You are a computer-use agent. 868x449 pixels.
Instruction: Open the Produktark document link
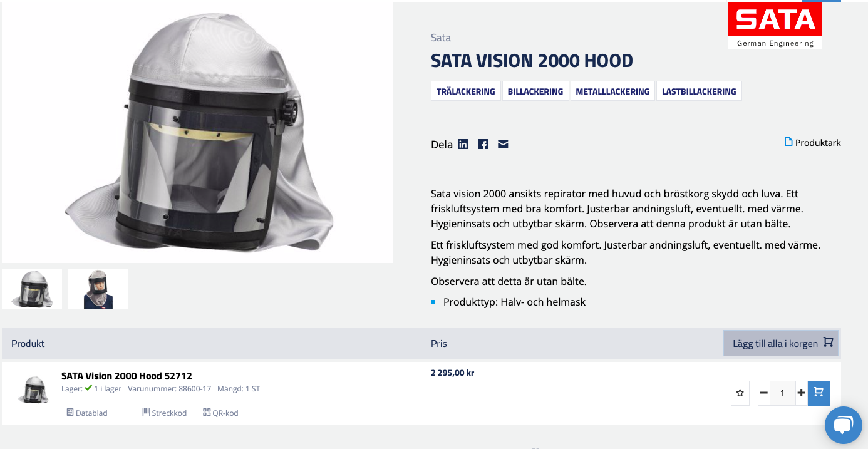(x=812, y=143)
